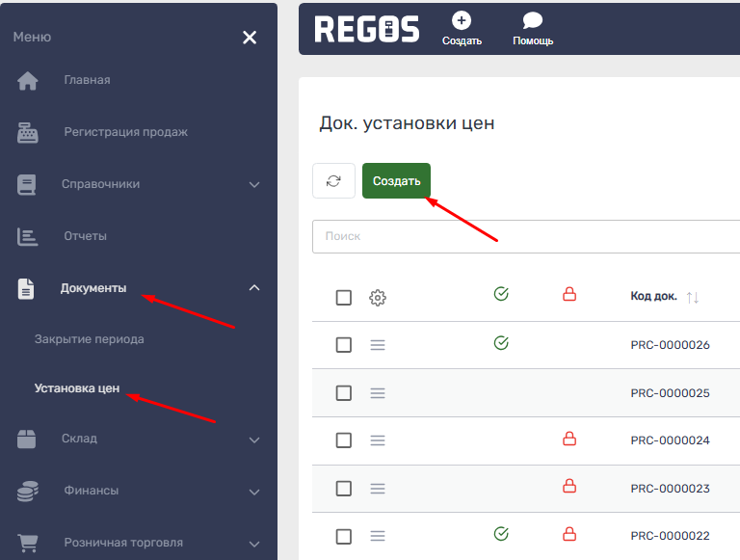Screen dimensions: 740x560
Task: Open row menu for PRC-0000026
Action: click(x=378, y=345)
